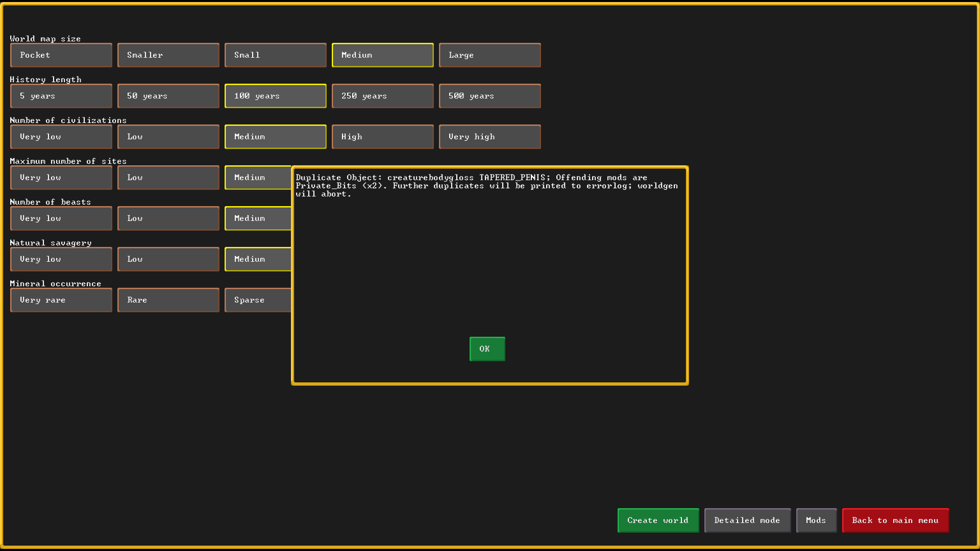The height and width of the screenshot is (551, 980).
Task: Set maximum number of sites to Medium
Action: click(x=258, y=178)
